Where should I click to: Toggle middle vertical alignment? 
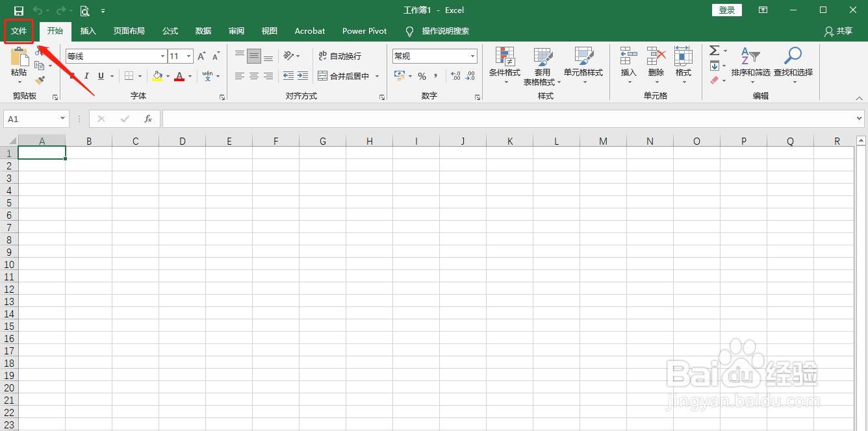[x=254, y=56]
